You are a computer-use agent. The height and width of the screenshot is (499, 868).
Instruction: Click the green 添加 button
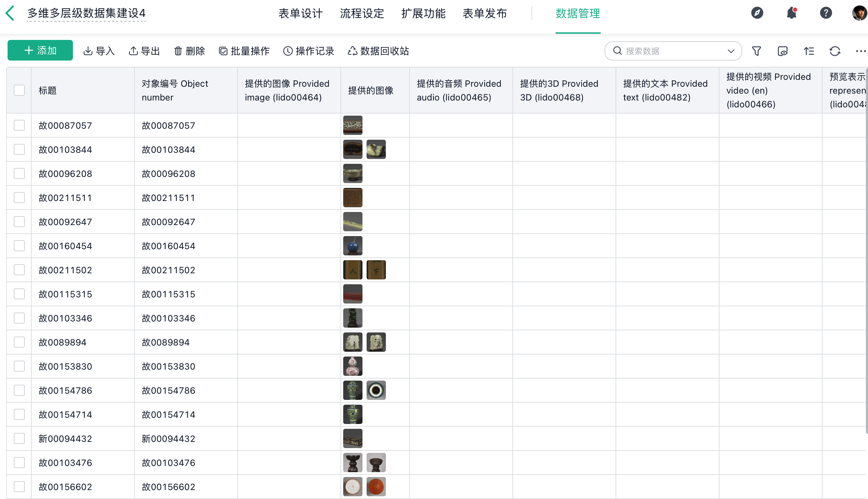tap(40, 51)
